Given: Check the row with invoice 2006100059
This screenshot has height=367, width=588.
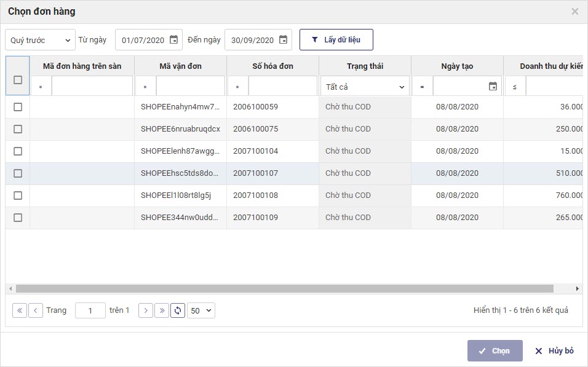Looking at the screenshot, I should [x=18, y=107].
